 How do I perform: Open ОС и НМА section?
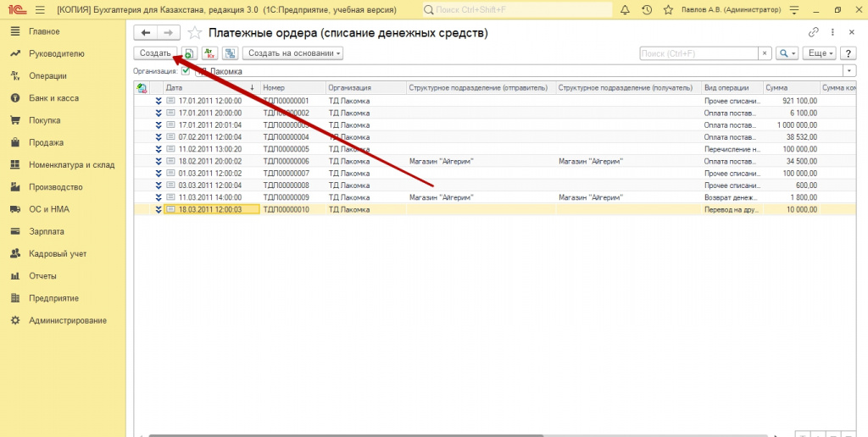point(48,209)
